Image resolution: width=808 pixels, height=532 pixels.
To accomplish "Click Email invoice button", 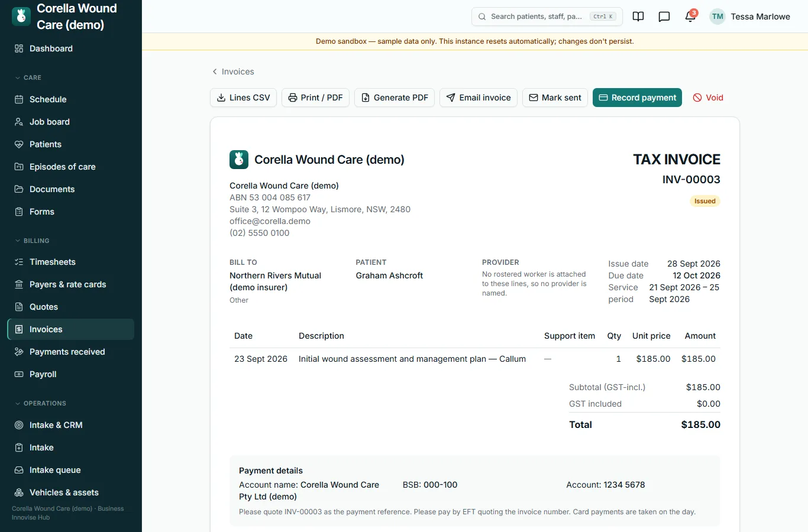I will pyautogui.click(x=479, y=98).
